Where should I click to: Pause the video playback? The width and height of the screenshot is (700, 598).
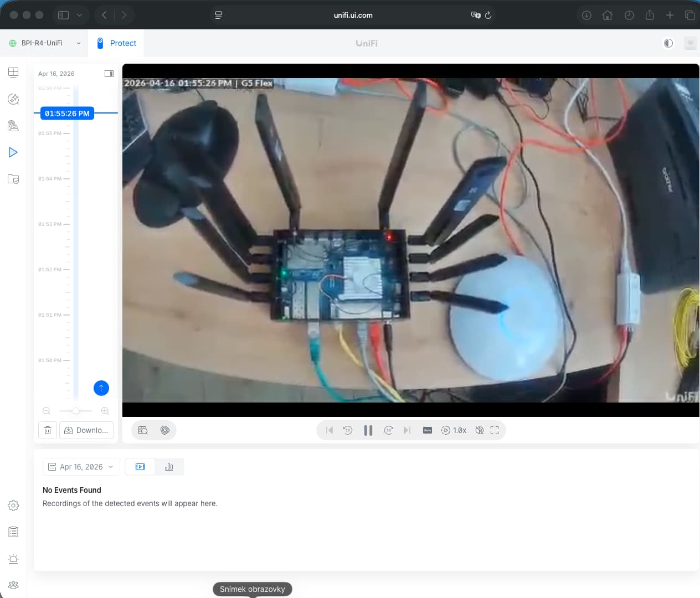[368, 430]
